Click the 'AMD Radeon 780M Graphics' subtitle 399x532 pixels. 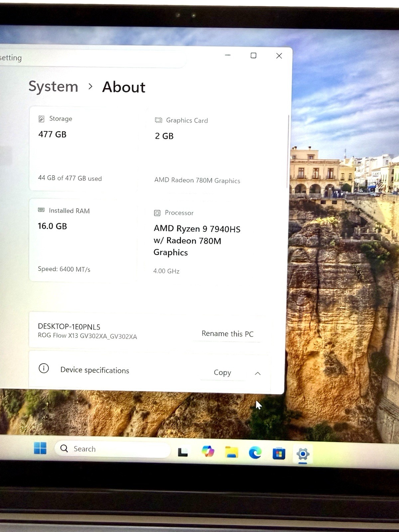pyautogui.click(x=197, y=180)
